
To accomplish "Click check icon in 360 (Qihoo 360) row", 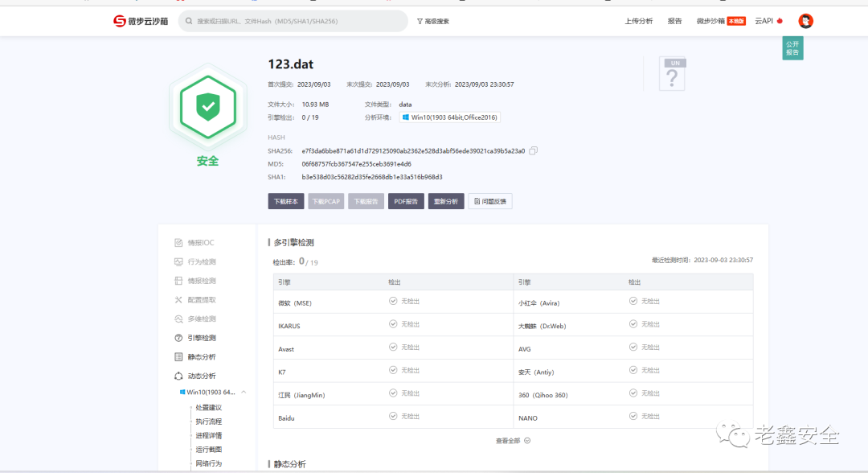I will (x=633, y=393).
